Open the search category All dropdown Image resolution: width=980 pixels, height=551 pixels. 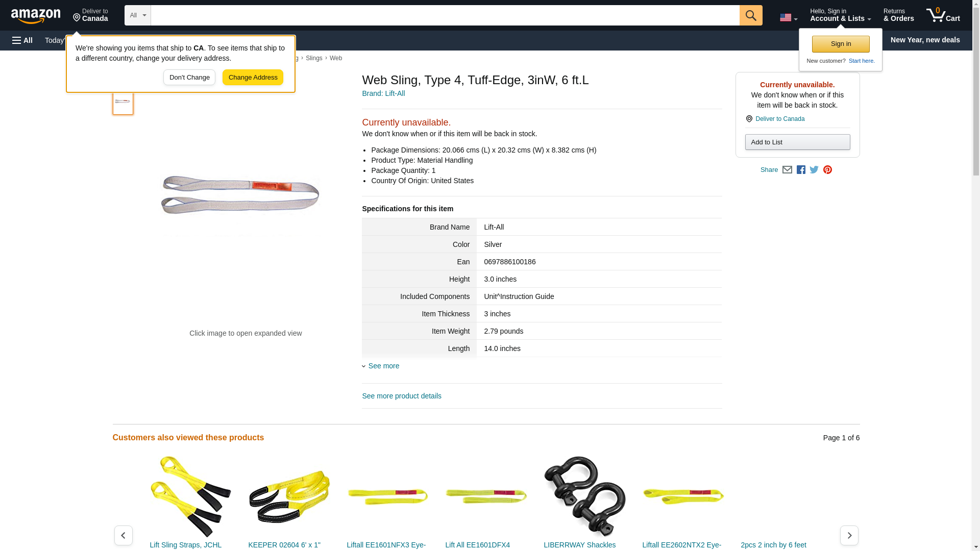click(138, 15)
